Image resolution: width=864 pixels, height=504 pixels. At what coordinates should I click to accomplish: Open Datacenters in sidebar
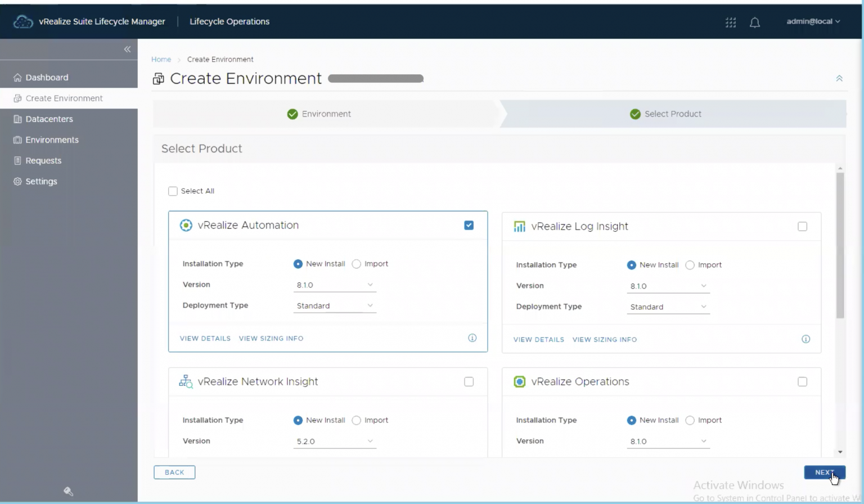coord(69,119)
